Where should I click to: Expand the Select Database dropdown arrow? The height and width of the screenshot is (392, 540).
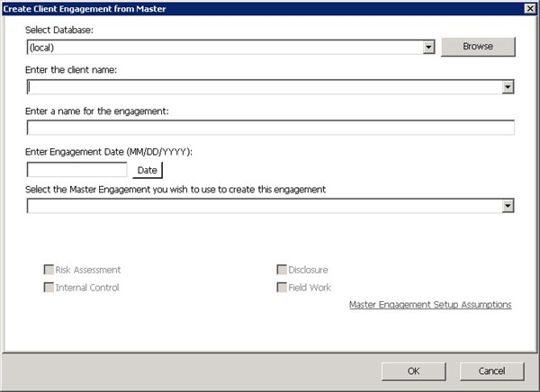click(x=428, y=47)
